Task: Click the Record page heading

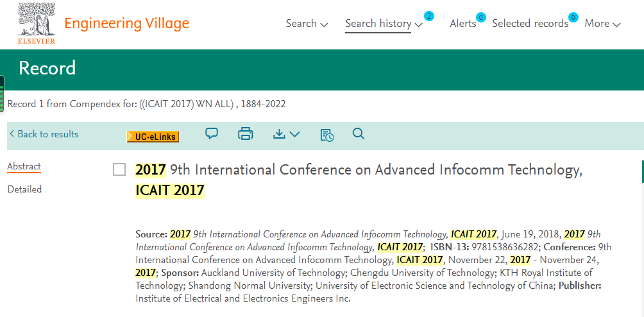Action: coord(47,68)
